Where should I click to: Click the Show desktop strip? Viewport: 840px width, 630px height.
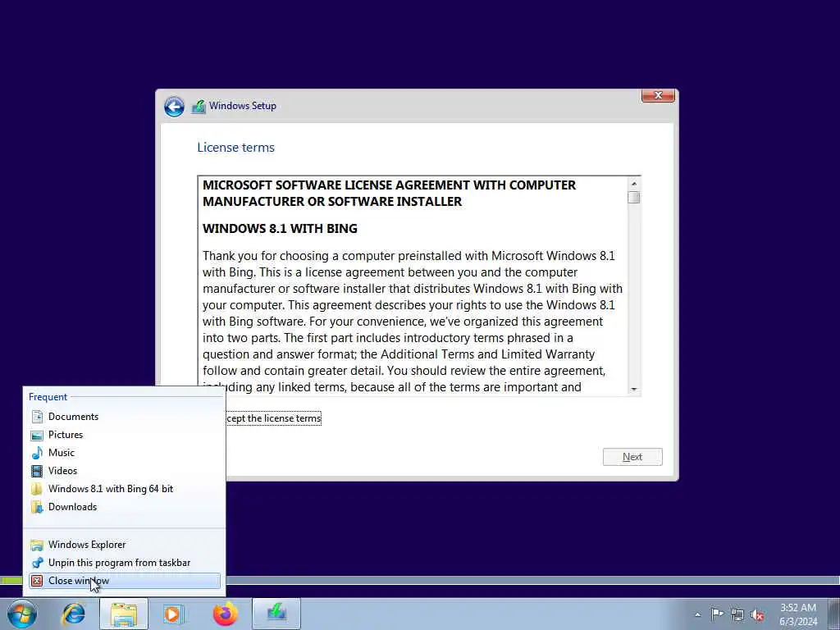[834, 614]
